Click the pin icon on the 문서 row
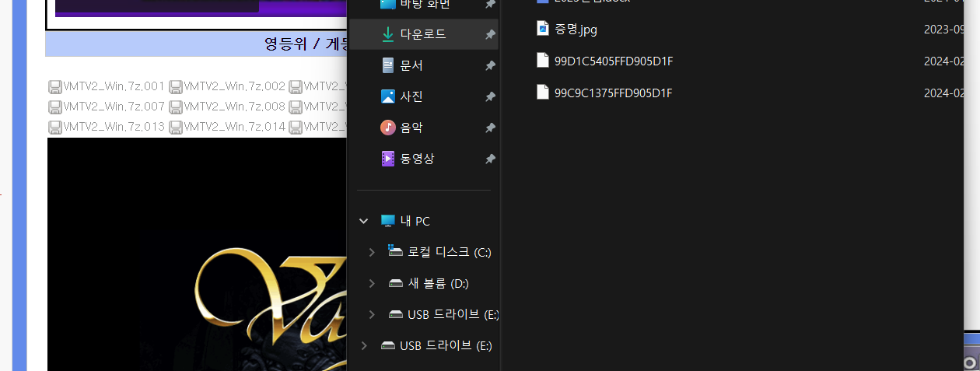This screenshot has width=980, height=371. click(x=490, y=66)
